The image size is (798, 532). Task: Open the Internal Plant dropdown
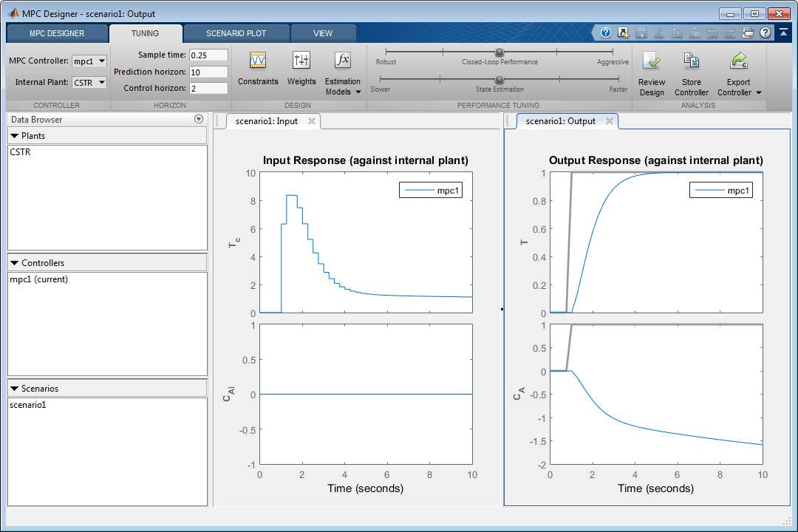pyautogui.click(x=89, y=83)
